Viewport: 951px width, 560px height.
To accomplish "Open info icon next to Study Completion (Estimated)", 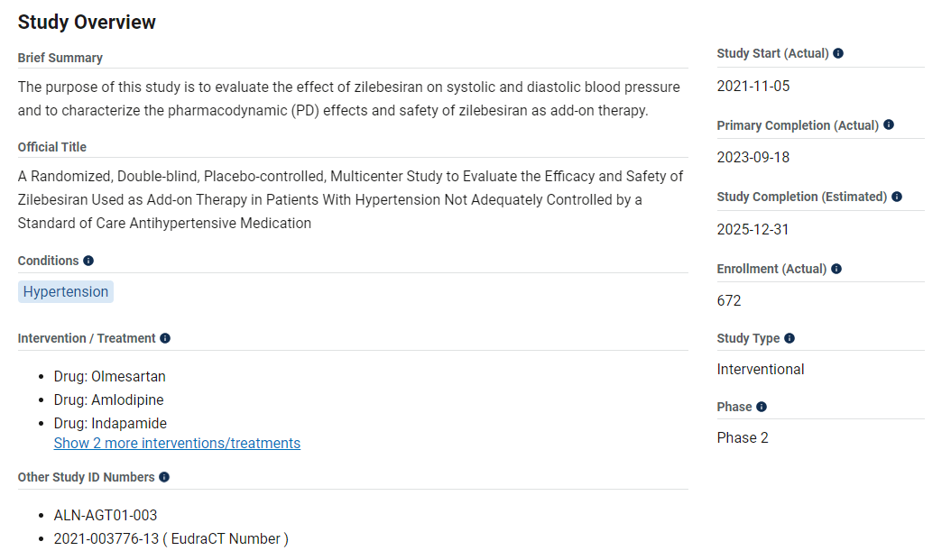I will click(897, 197).
